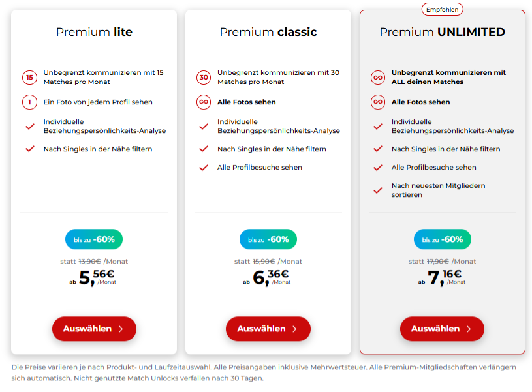Image resolution: width=532 pixels, height=392 pixels.
Task: Click infinity icon beside 'ALL deinen Matches'
Action: [378, 78]
